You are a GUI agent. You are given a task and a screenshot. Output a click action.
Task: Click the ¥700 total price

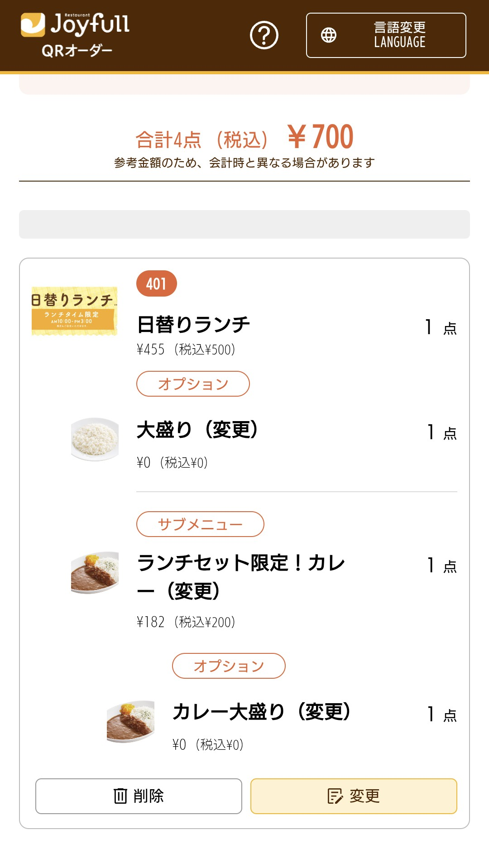[x=321, y=137]
